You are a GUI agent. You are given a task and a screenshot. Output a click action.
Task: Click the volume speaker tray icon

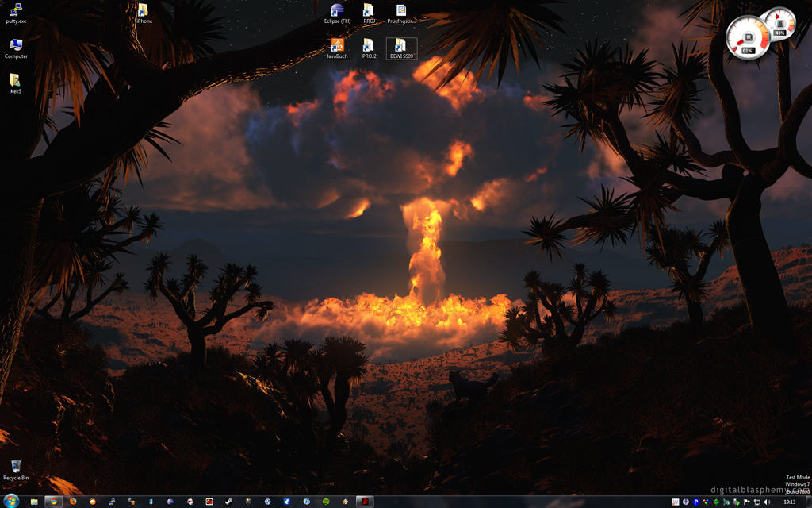767,502
